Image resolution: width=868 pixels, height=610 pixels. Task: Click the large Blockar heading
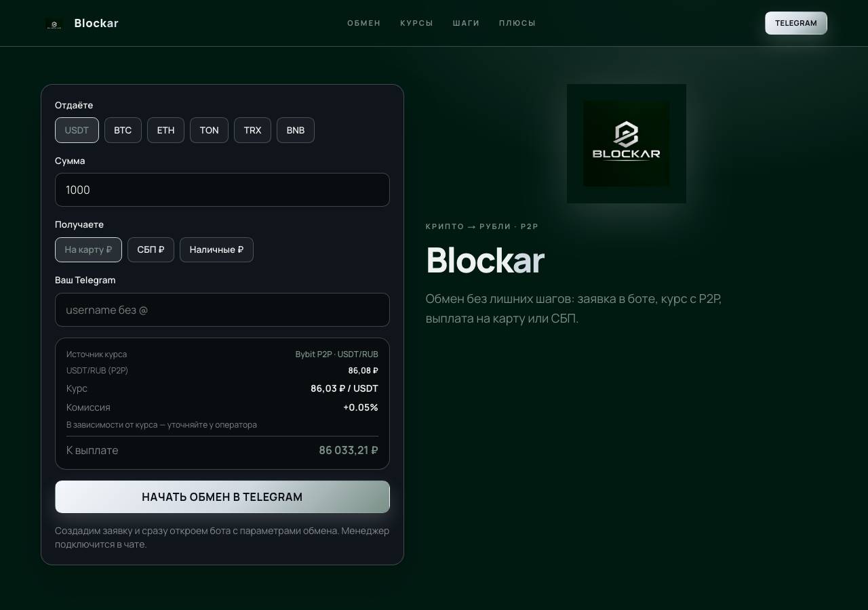click(485, 260)
